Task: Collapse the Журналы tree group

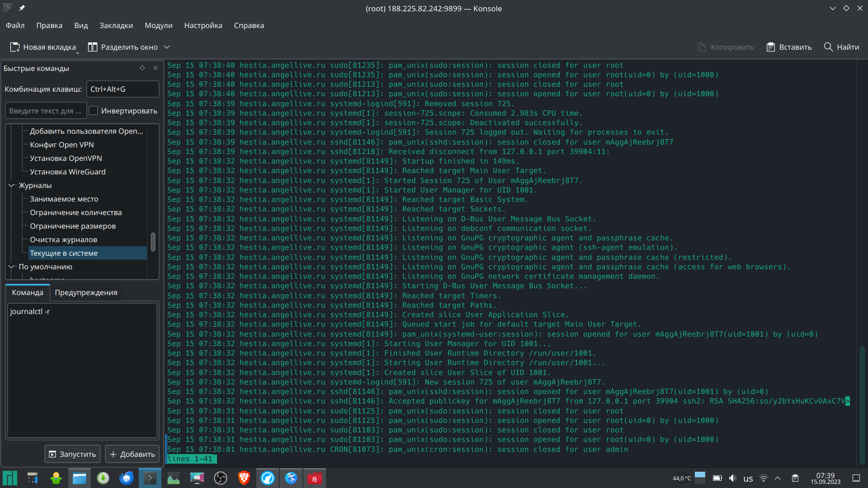Action: pos(11,185)
